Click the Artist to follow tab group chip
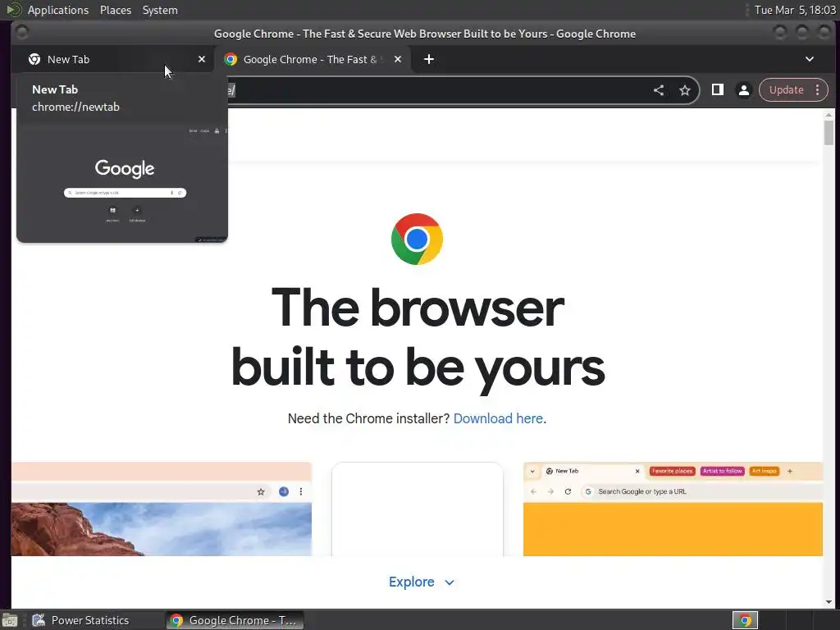Image resolution: width=840 pixels, height=630 pixels. pyautogui.click(x=722, y=471)
